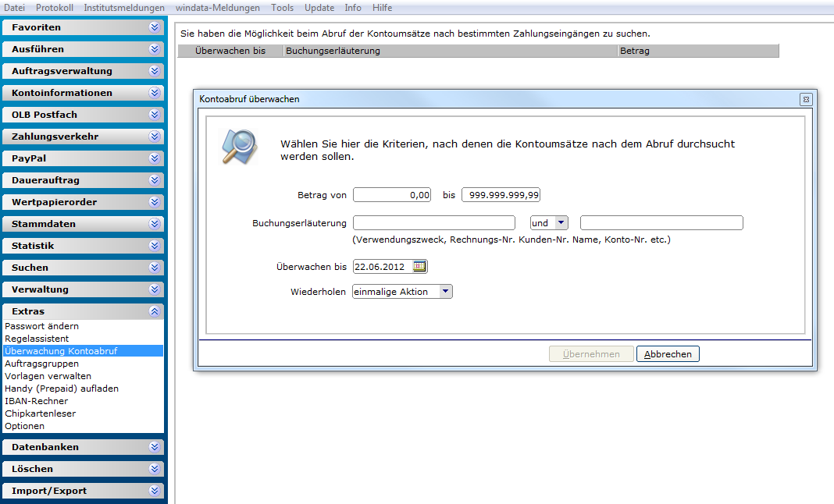Expand the Favoriten panel chevron
834x504 pixels.
coord(155,27)
